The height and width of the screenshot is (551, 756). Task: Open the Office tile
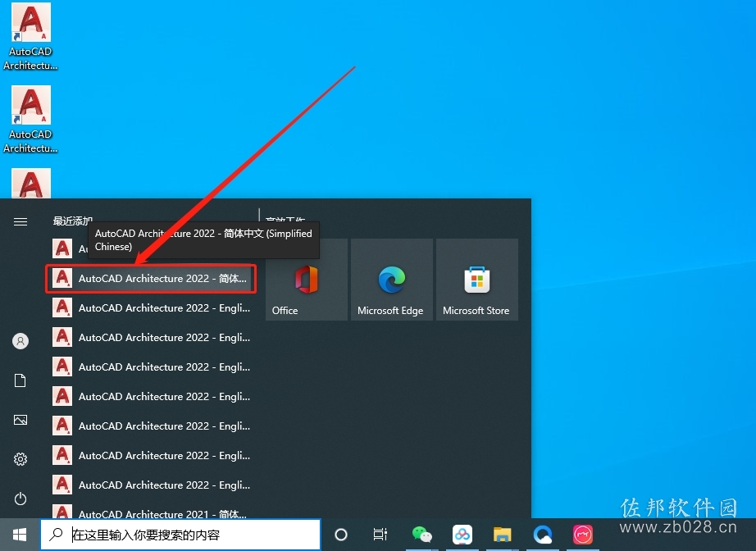pos(306,280)
